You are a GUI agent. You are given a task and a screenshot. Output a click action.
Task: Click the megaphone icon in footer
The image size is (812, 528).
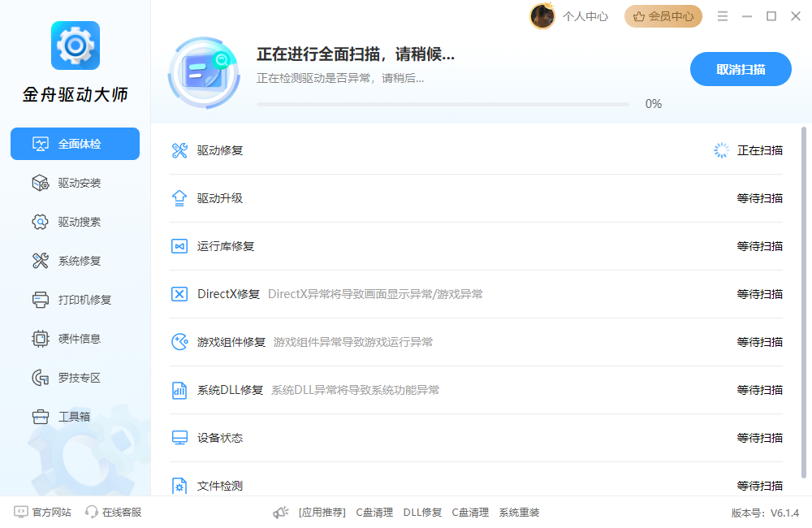pos(281,513)
